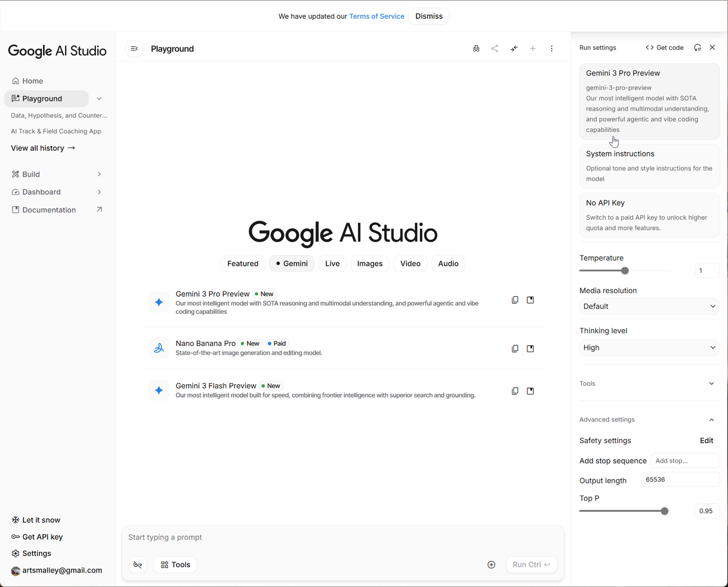Open compare mode from Playground toolbar
The width and height of the screenshot is (728, 587).
click(x=514, y=49)
